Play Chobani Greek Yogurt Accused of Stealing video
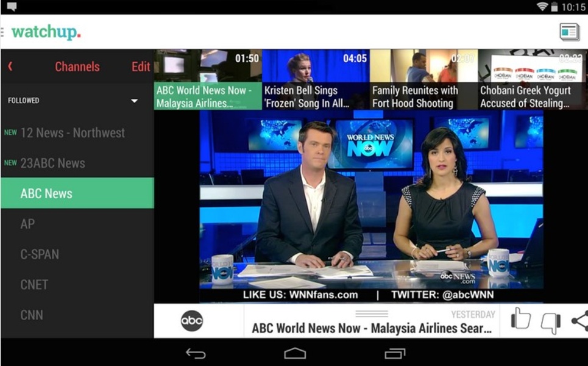This screenshot has width=588, height=366. (x=533, y=79)
